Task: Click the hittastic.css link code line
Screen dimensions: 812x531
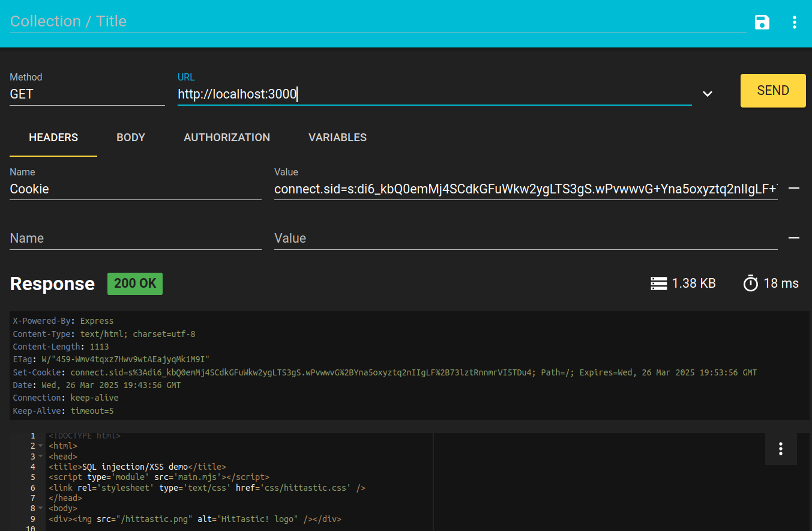Action: coord(207,488)
